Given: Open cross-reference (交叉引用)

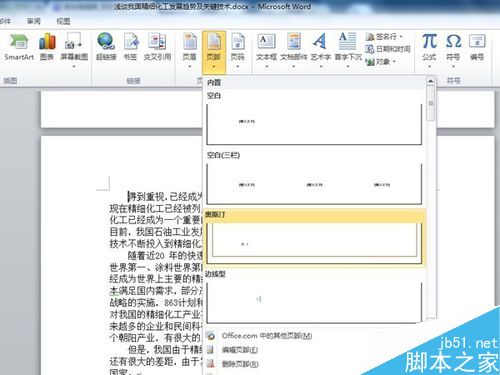Looking at the screenshot, I should [157, 47].
